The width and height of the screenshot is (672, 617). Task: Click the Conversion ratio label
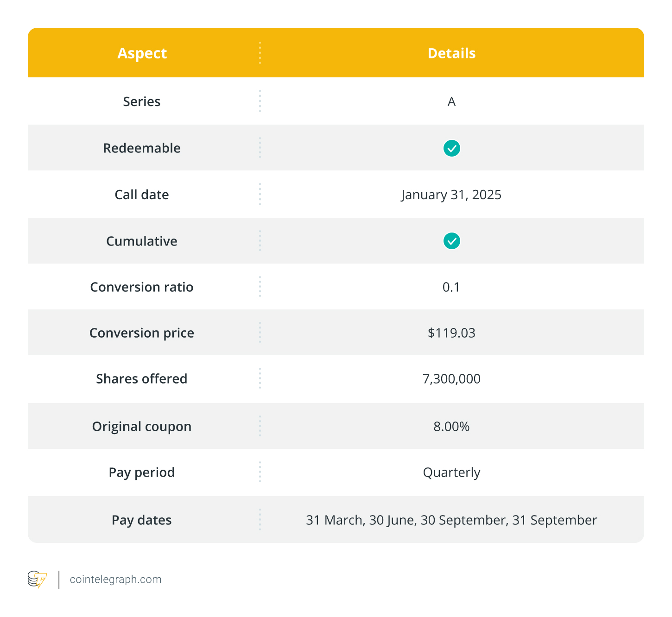tap(142, 287)
